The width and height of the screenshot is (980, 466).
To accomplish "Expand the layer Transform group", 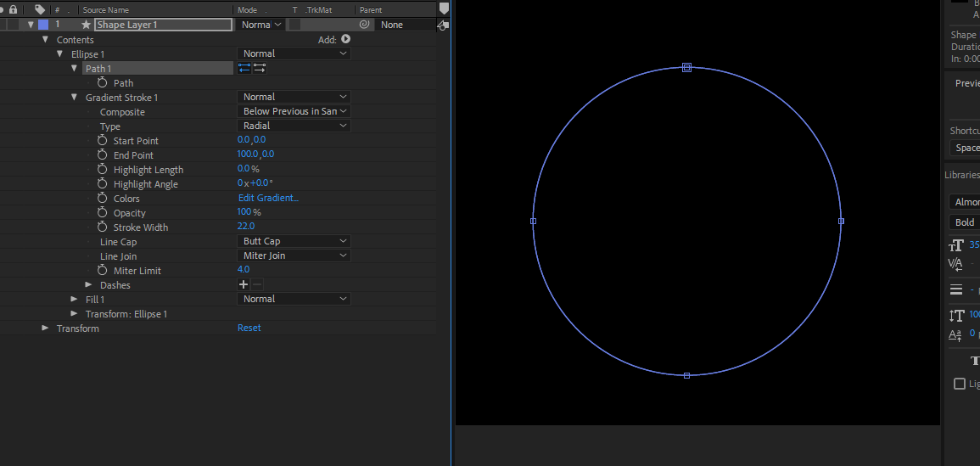I will coord(45,328).
